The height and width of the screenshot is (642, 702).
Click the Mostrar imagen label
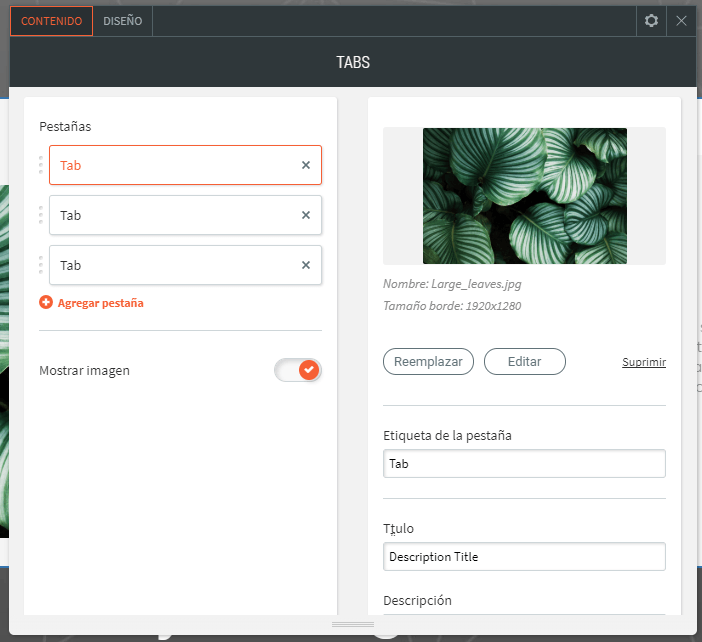[x=85, y=371]
